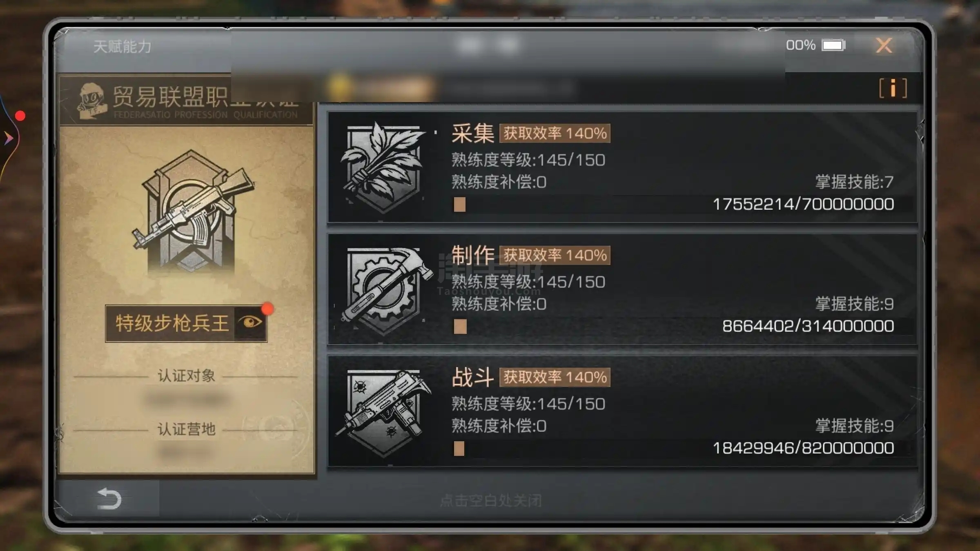The width and height of the screenshot is (980, 551).
Task: Close the talent panel with the X
Action: point(884,45)
